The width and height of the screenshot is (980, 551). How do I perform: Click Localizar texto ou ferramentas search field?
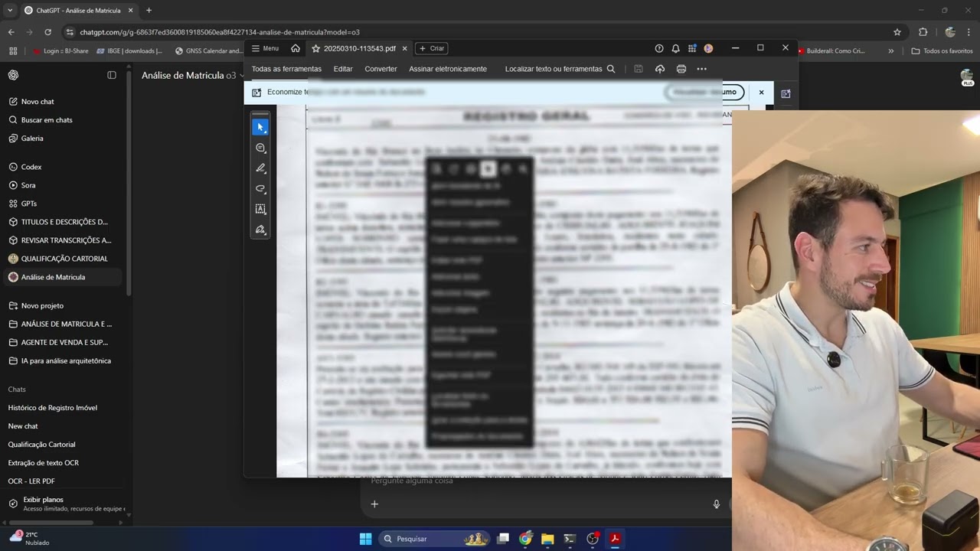click(560, 69)
